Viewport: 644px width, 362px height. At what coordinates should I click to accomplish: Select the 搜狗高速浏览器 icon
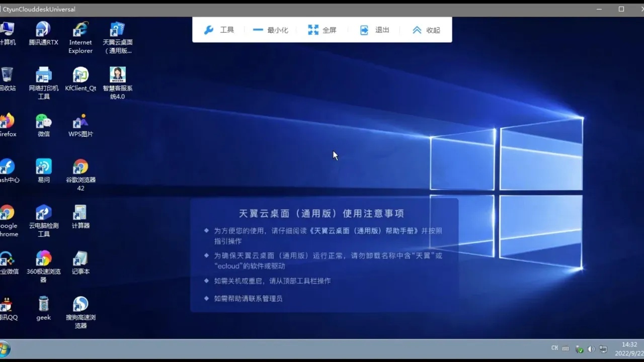pos(80,312)
